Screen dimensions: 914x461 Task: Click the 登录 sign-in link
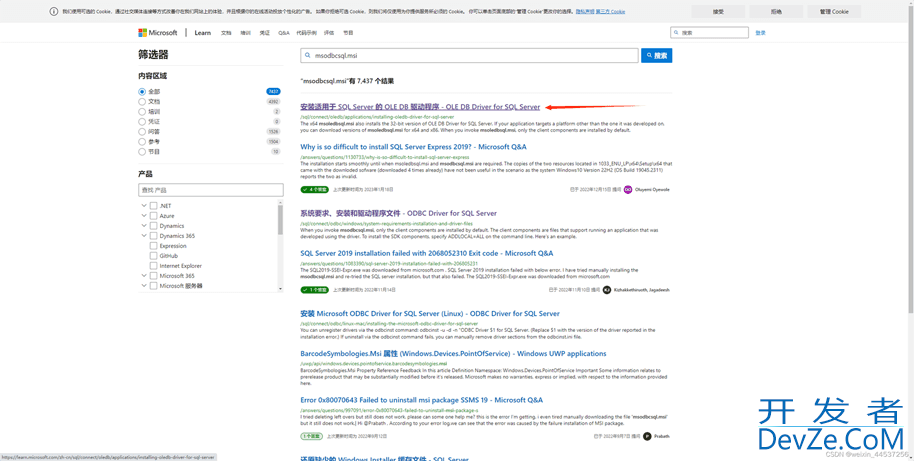[x=760, y=33]
